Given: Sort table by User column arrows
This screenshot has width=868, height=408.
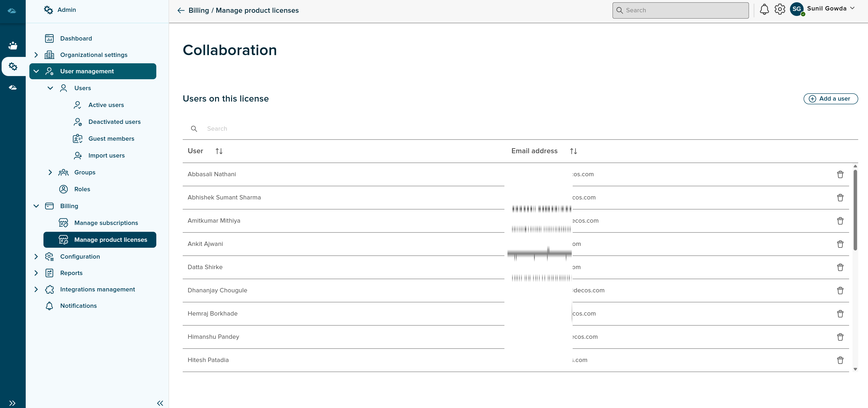Looking at the screenshot, I should click(219, 151).
